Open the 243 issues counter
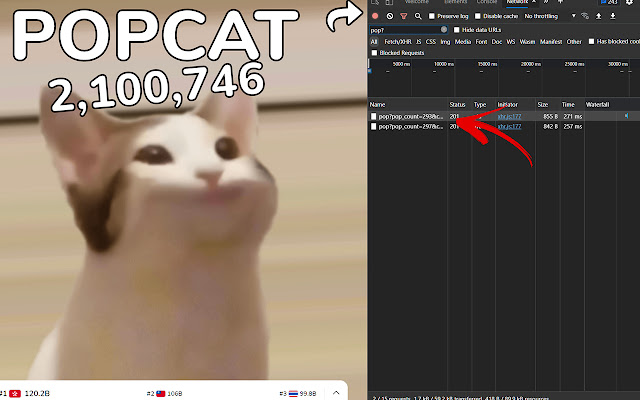 609,2
